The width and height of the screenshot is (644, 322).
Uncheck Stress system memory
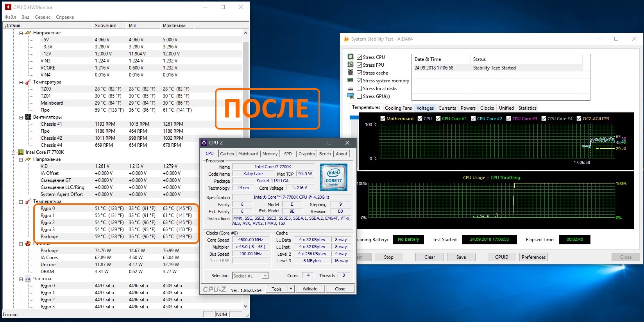pos(359,80)
